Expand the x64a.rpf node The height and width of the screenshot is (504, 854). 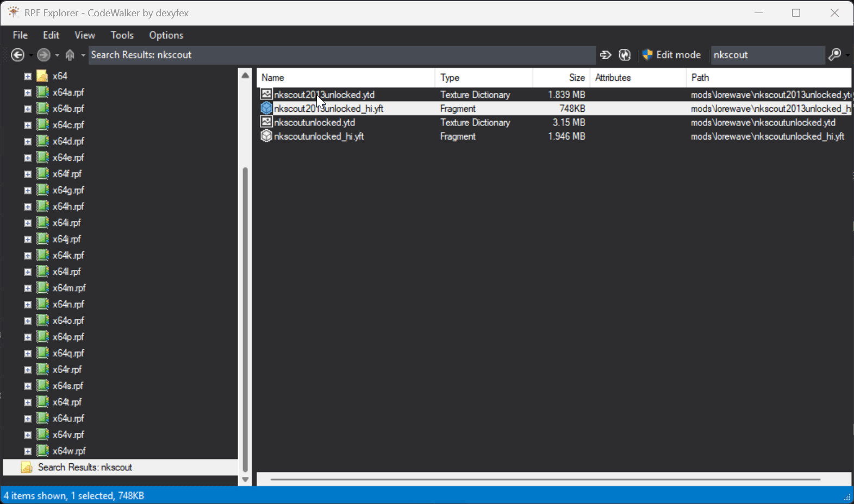pyautogui.click(x=28, y=93)
